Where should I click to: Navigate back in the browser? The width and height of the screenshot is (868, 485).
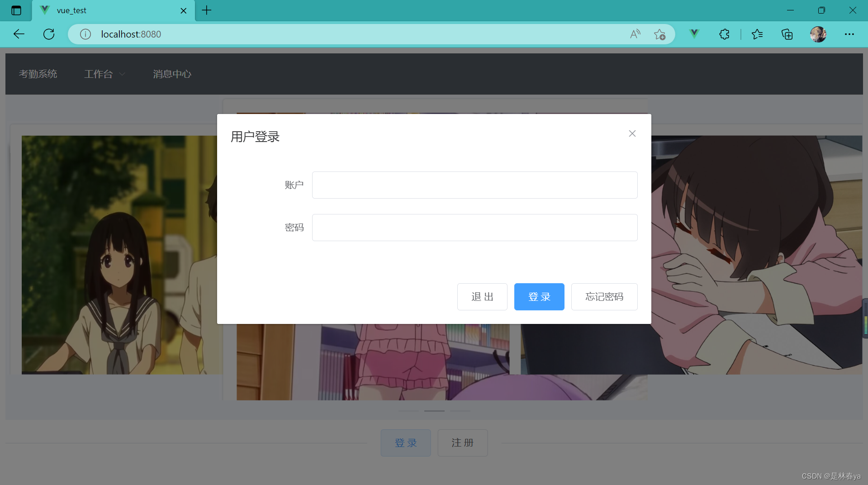19,34
